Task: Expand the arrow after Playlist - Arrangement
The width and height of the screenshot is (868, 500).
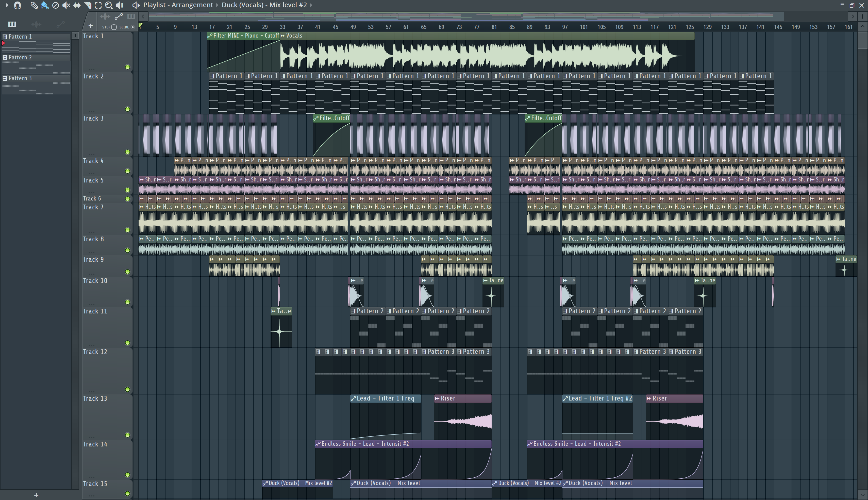Action: click(217, 5)
